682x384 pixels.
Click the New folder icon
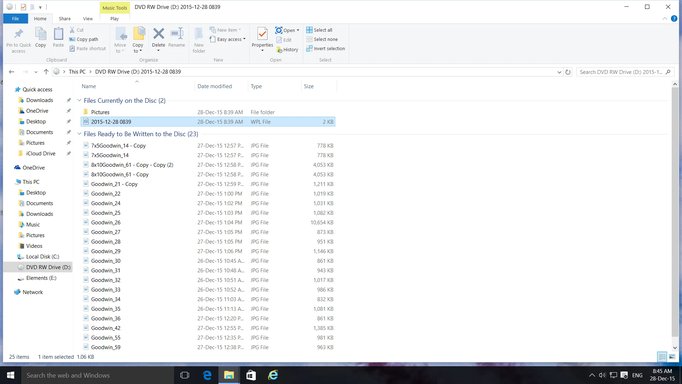point(198,34)
